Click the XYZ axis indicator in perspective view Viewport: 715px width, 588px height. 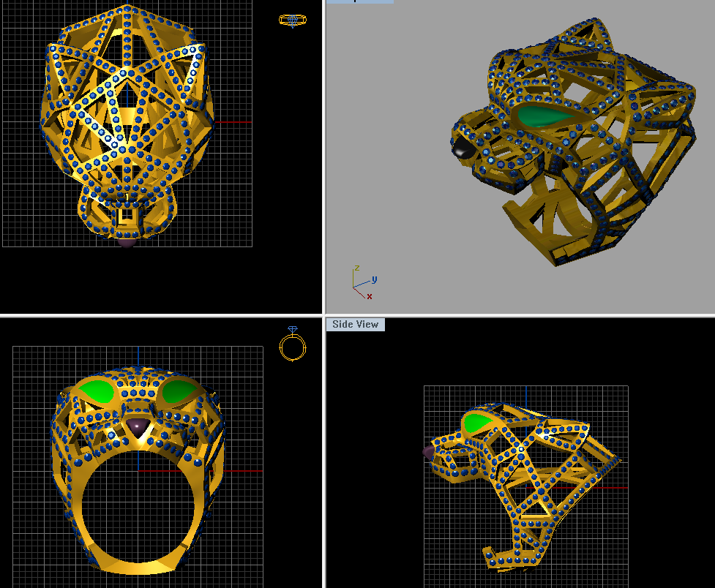[364, 282]
